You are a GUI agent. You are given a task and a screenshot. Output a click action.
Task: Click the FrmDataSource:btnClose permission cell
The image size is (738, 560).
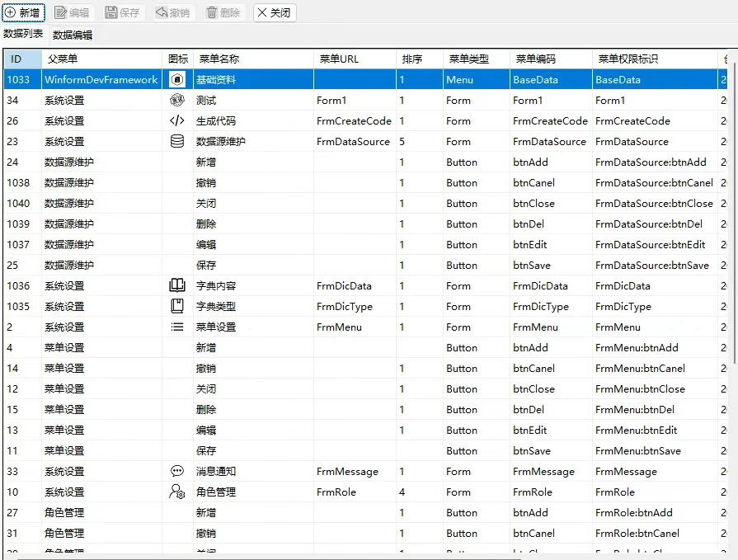point(655,203)
